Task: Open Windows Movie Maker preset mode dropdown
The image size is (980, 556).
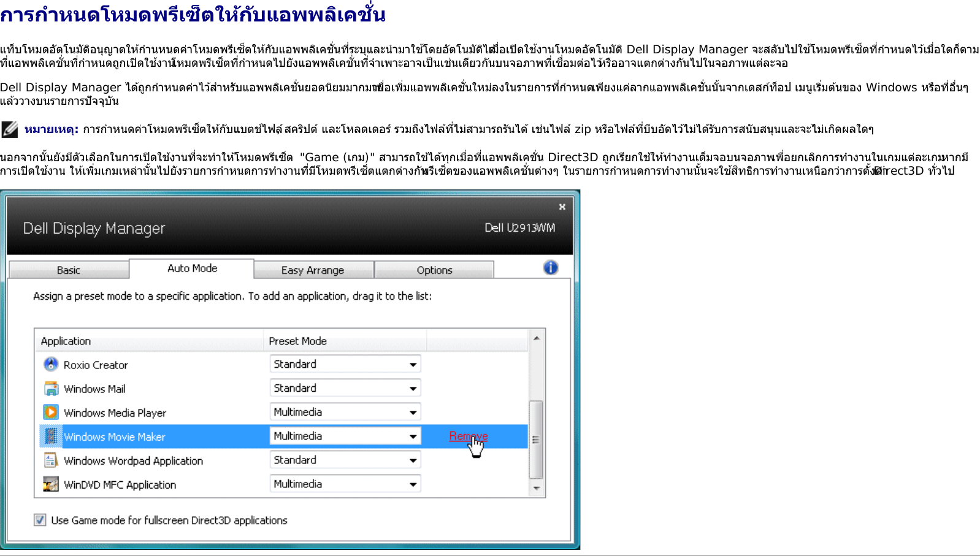Action: point(345,436)
